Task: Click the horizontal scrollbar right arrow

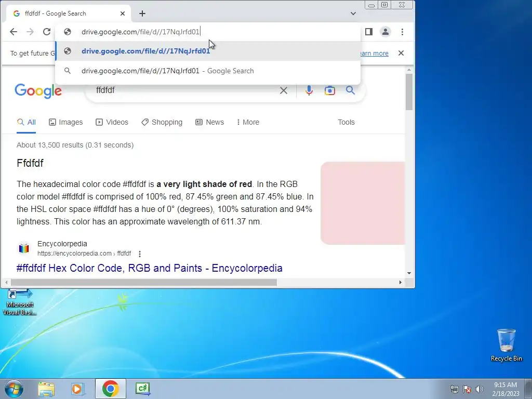Action: tap(401, 282)
